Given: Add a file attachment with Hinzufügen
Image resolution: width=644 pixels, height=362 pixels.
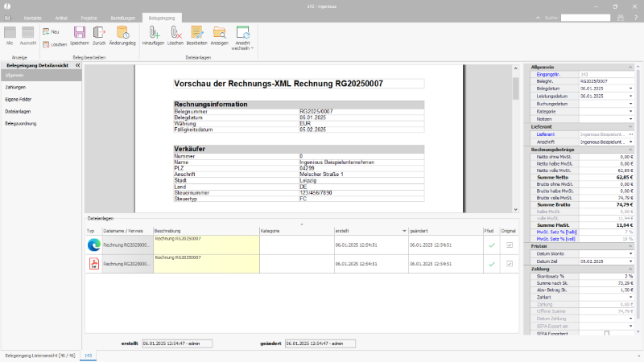Looking at the screenshot, I should (153, 35).
